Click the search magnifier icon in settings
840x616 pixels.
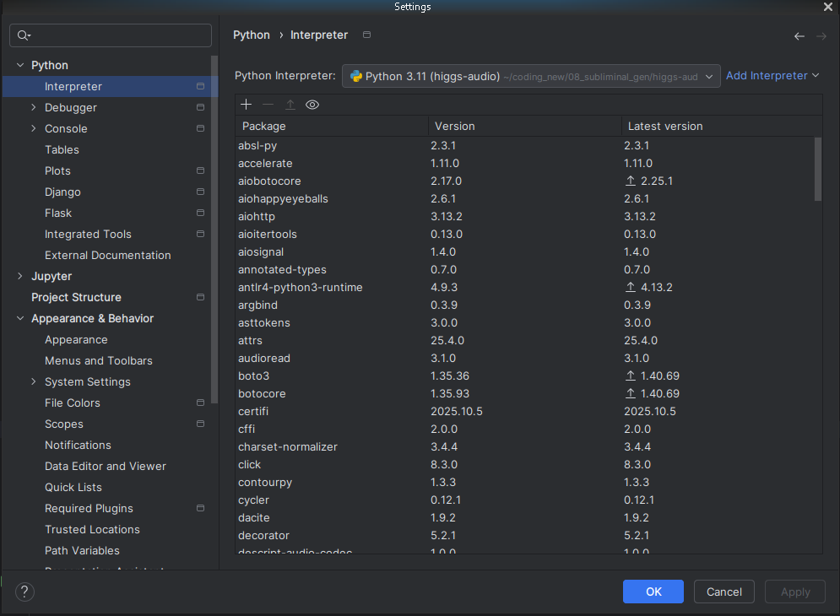click(x=23, y=35)
